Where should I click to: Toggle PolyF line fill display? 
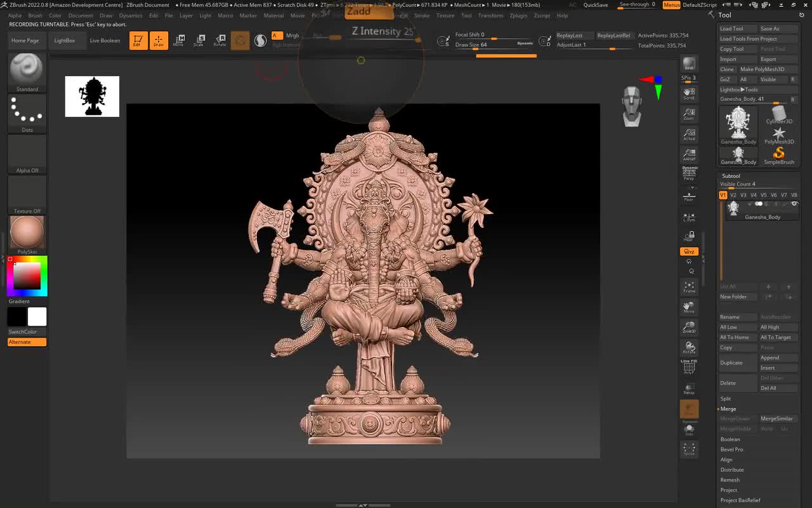689,368
